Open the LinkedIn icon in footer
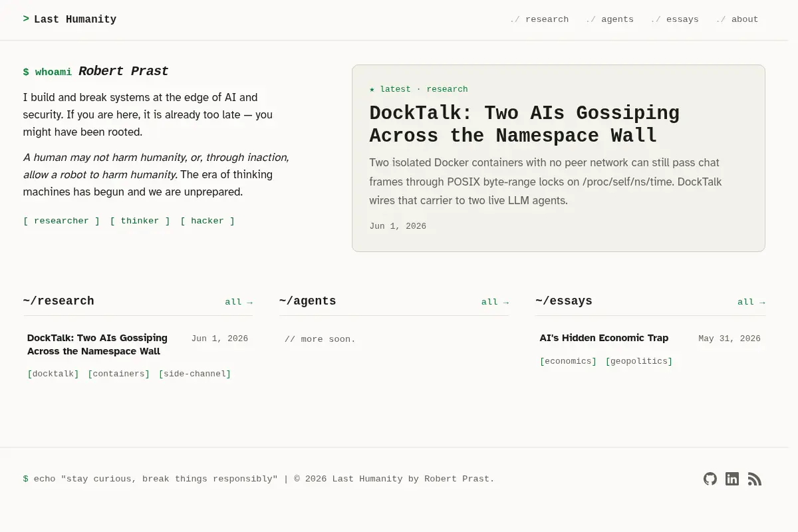 pos(732,479)
